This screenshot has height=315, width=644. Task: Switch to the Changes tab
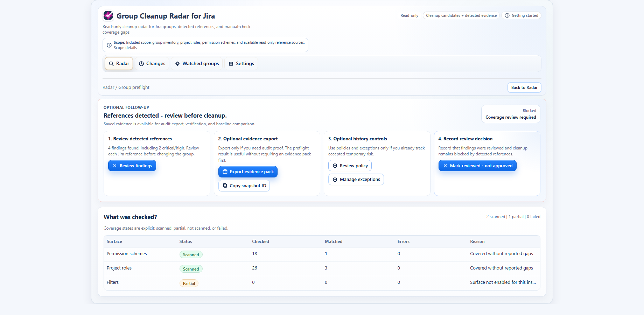pos(152,64)
